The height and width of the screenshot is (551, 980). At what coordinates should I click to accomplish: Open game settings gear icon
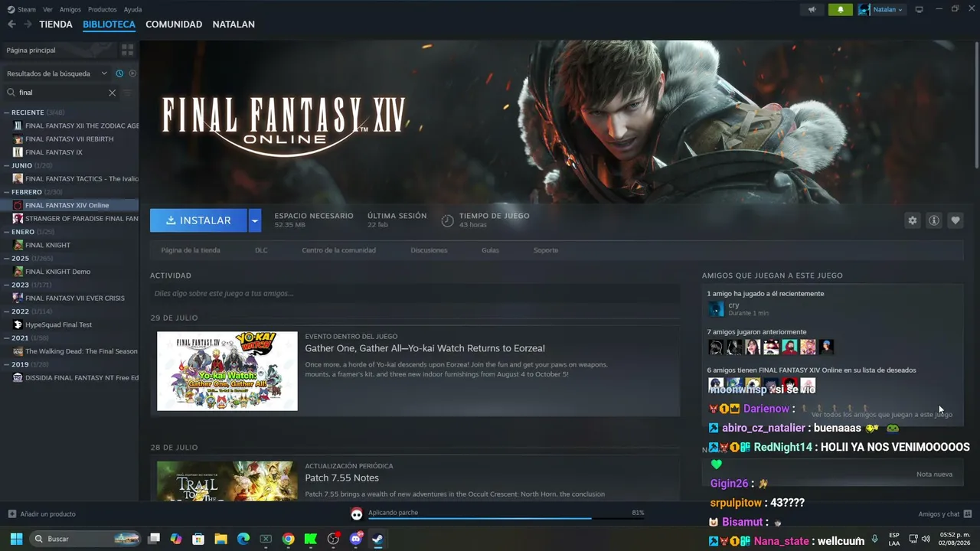point(912,220)
